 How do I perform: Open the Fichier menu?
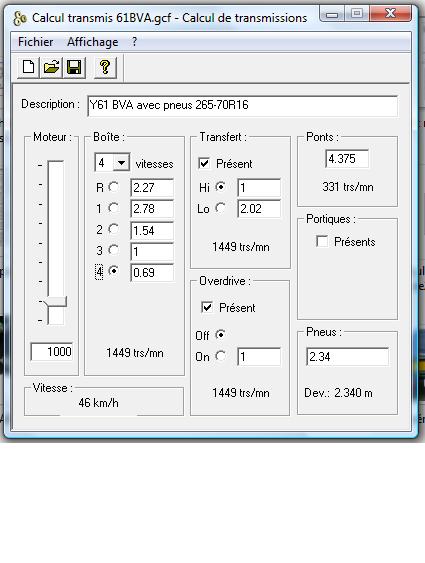pyautogui.click(x=36, y=42)
